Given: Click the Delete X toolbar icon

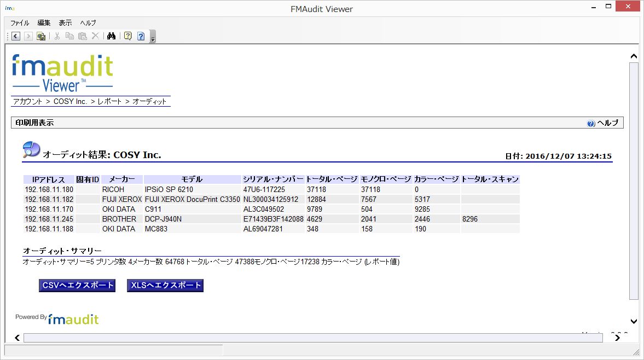Looking at the screenshot, I should tap(95, 36).
